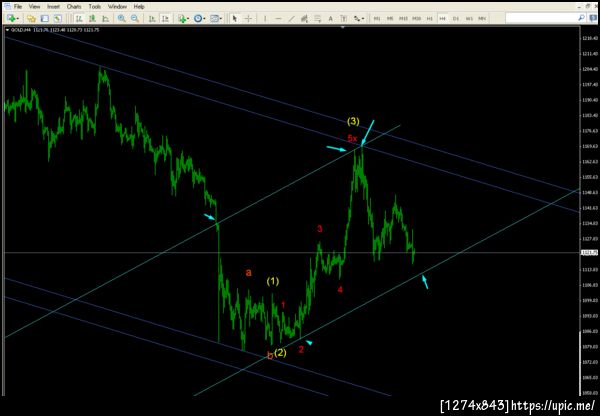This screenshot has height=416, width=600.
Task: Click the New Chart toolbar icon
Action: (x=11, y=18)
